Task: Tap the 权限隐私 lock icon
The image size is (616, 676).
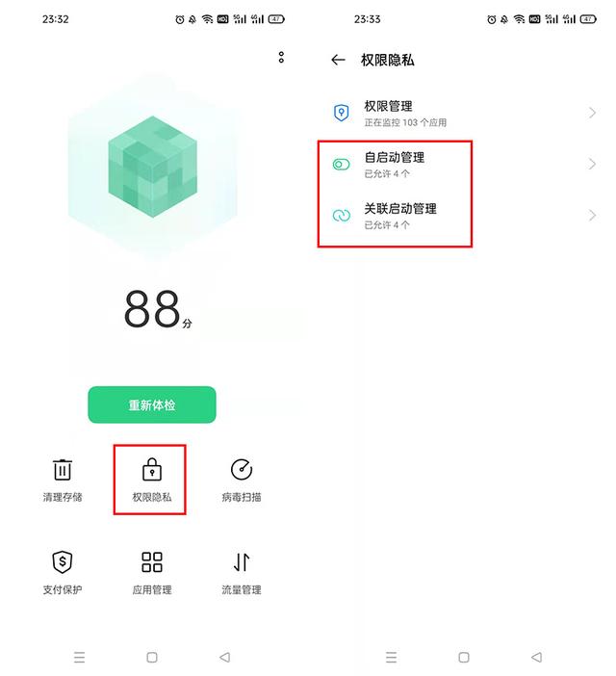Action: point(152,470)
